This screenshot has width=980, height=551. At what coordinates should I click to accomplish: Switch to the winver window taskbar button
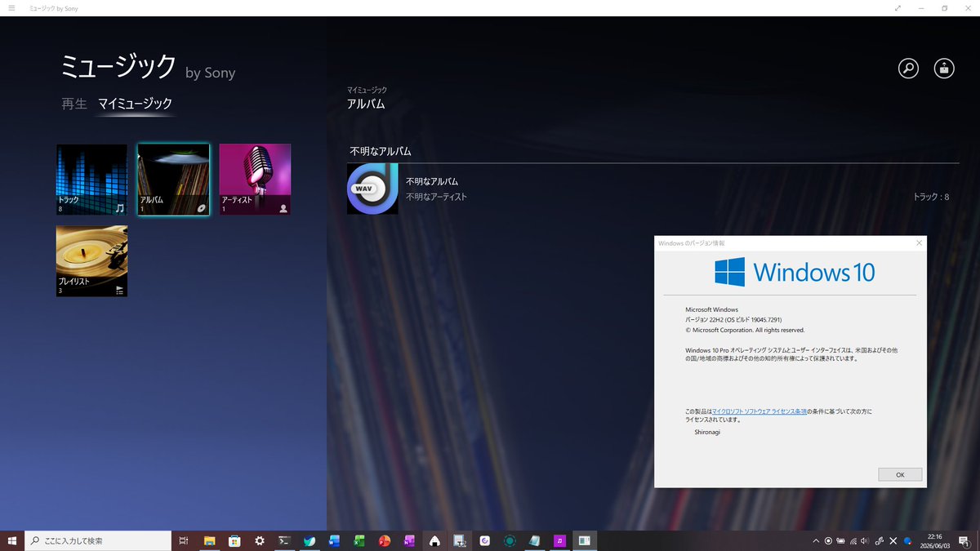[x=585, y=540]
